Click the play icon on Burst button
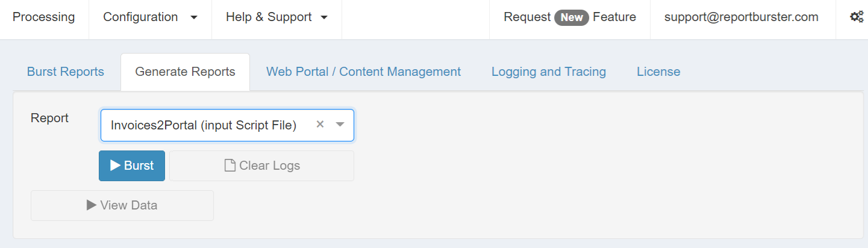The image size is (868, 248). click(x=116, y=166)
